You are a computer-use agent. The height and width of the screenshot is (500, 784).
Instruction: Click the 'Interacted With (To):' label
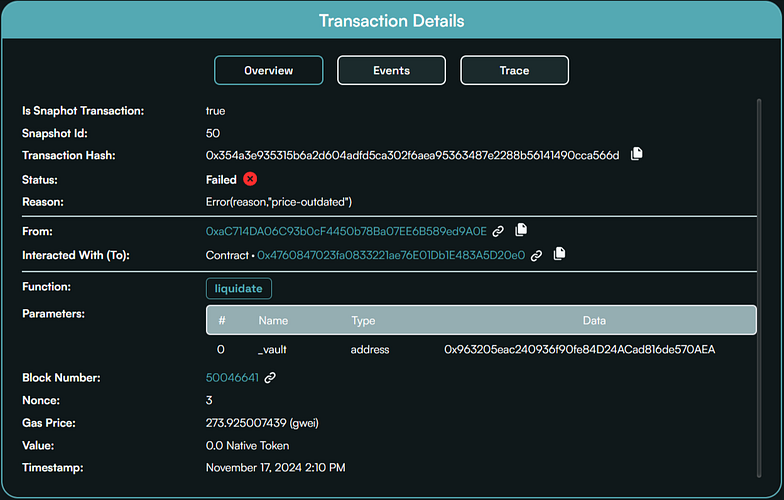(76, 256)
